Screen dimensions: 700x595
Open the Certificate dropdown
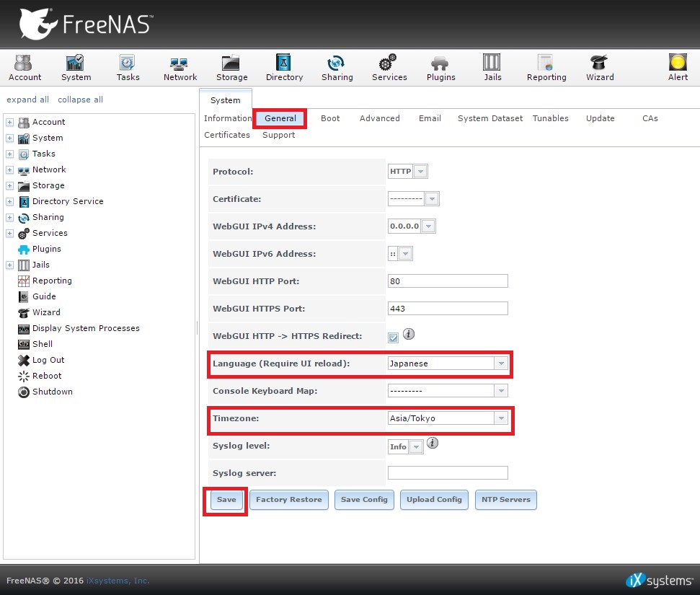(432, 199)
